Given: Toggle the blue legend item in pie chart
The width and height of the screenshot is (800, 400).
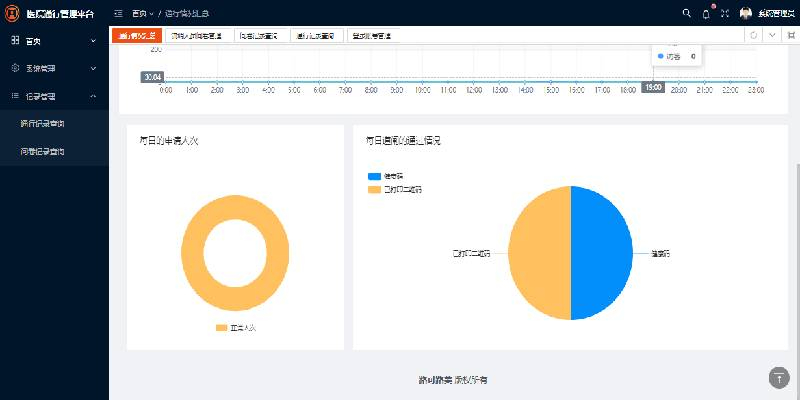Looking at the screenshot, I should [x=375, y=176].
